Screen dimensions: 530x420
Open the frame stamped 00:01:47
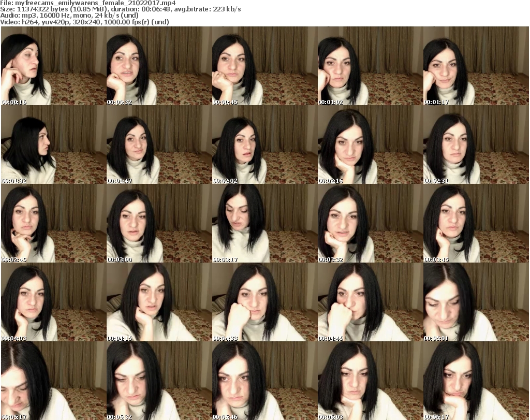[159, 144]
